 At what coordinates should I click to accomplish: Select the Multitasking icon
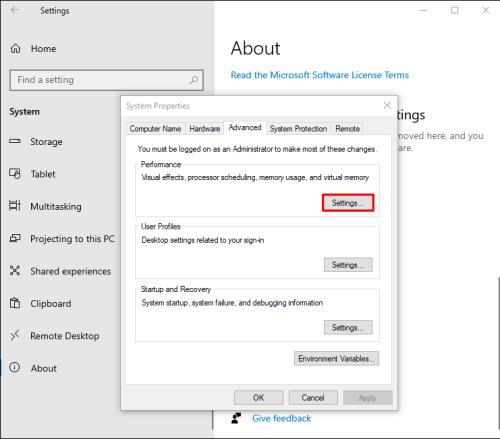pyautogui.click(x=15, y=206)
